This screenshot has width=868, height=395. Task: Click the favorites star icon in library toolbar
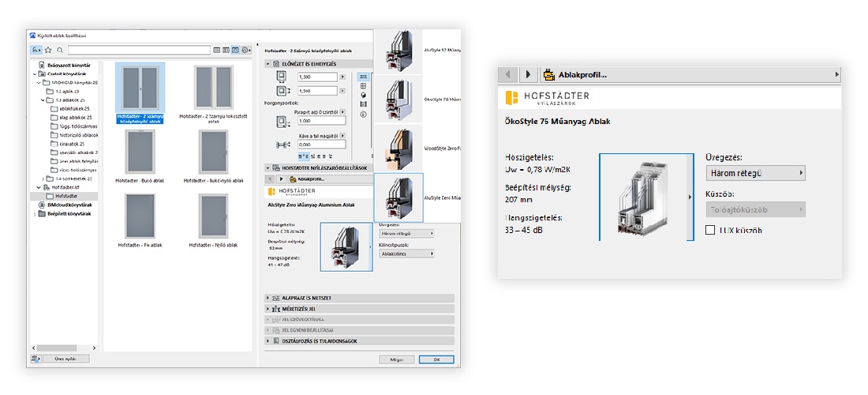[48, 50]
